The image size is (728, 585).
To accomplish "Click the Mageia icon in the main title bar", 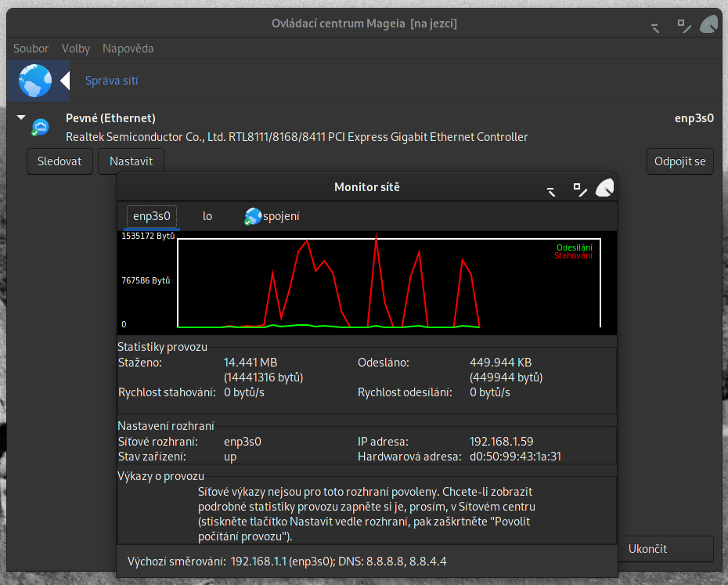I will click(x=708, y=24).
